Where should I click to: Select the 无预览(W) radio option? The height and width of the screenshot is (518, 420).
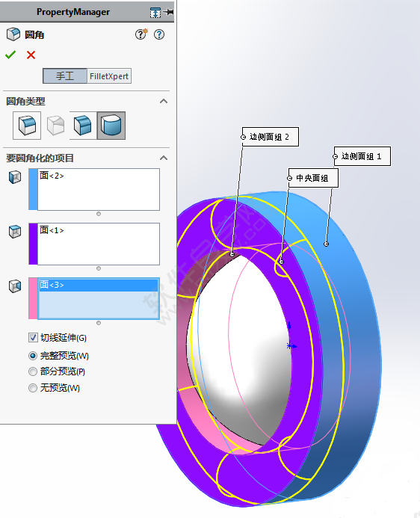point(33,388)
